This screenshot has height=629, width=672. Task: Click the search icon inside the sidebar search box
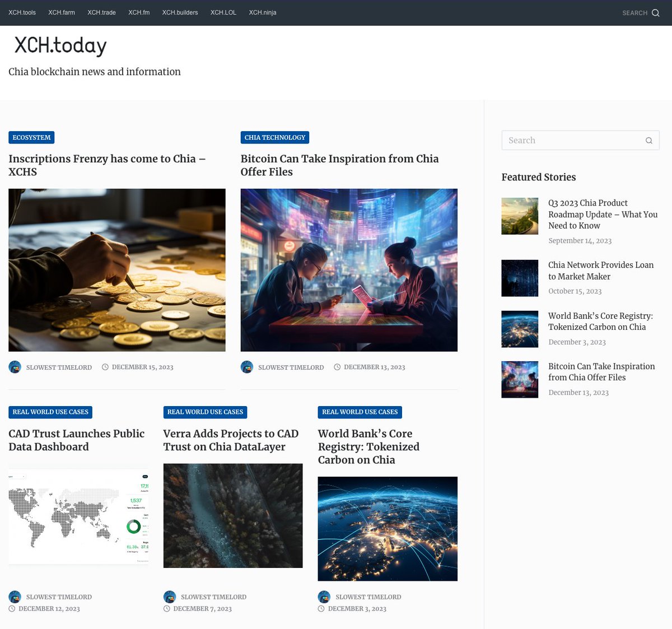[648, 140]
